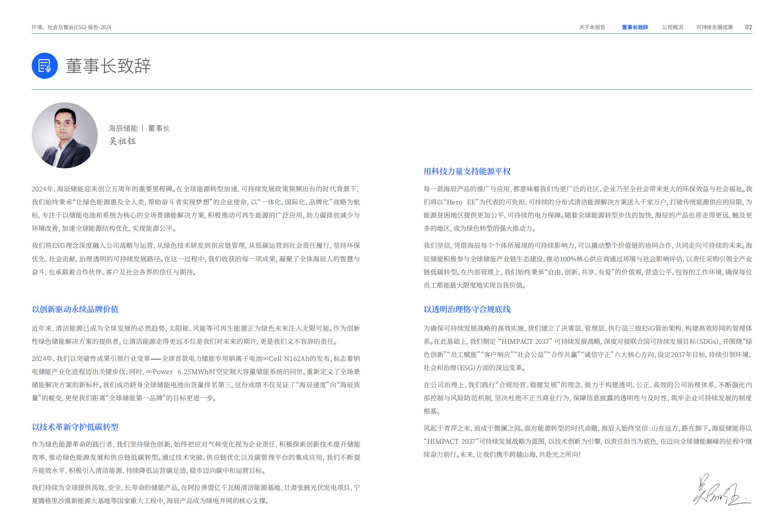Screen dimensions: 784x532
Task: Click the paragraph starting 每一款海辰产品的推广与应用
Action: [588, 209]
